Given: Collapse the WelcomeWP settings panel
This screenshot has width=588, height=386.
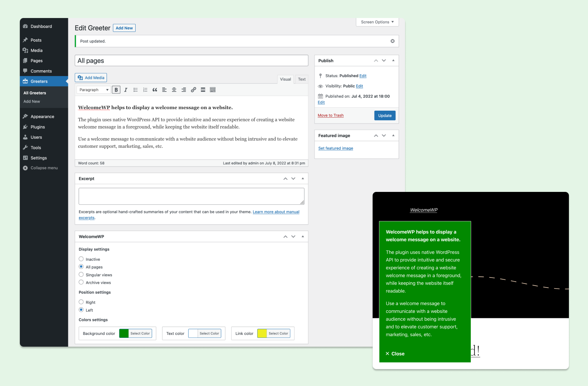Looking at the screenshot, I should pos(303,237).
